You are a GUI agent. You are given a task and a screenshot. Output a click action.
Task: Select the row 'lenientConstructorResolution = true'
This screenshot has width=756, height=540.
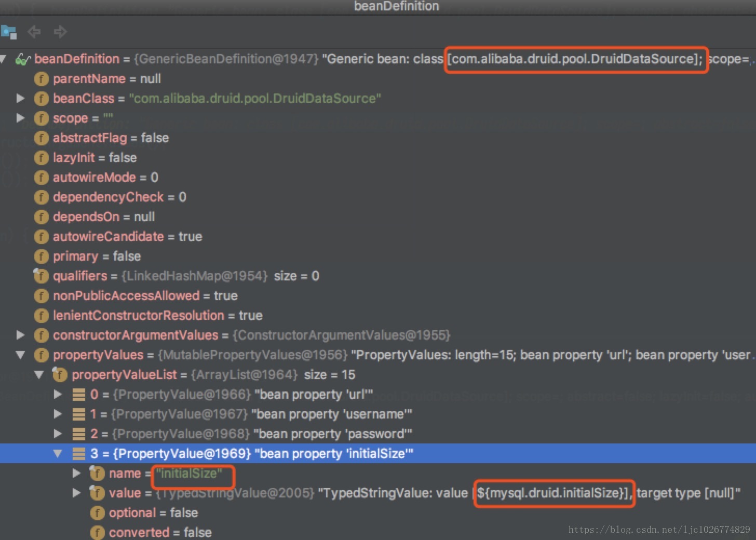point(378,316)
